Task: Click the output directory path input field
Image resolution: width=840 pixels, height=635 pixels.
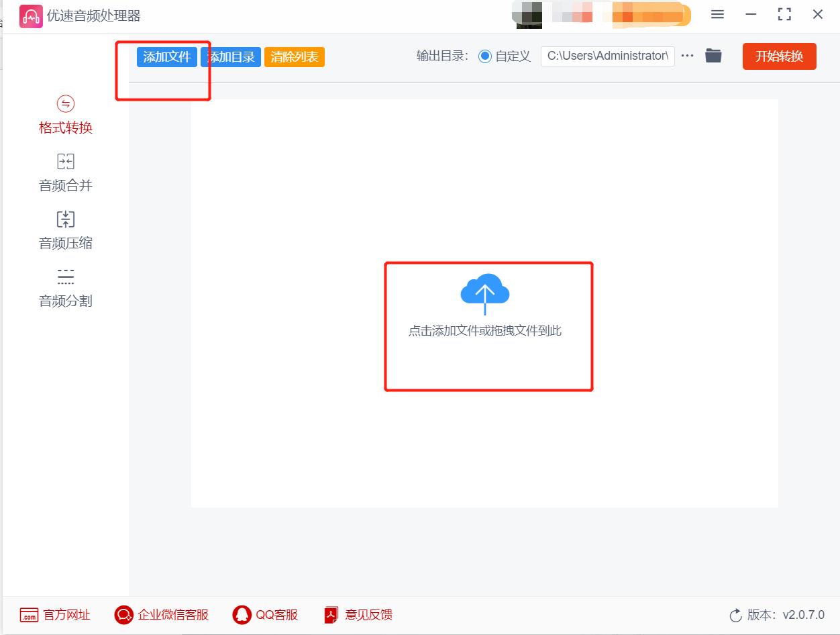Action: (x=607, y=56)
